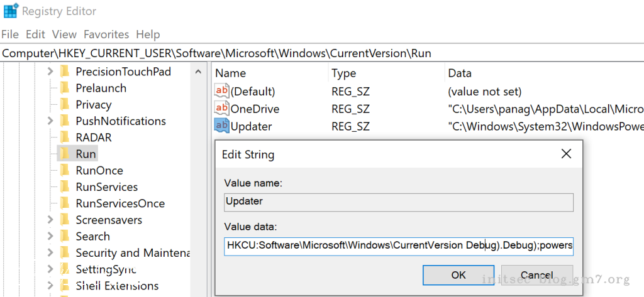Open the Favorites menu
The image size is (644, 297).
(x=106, y=35)
